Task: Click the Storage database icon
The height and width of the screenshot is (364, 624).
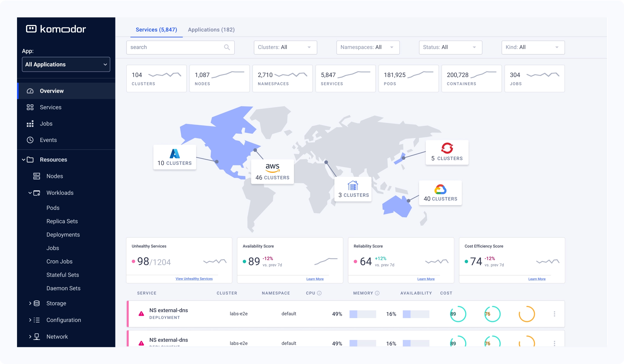Action: [x=37, y=303]
